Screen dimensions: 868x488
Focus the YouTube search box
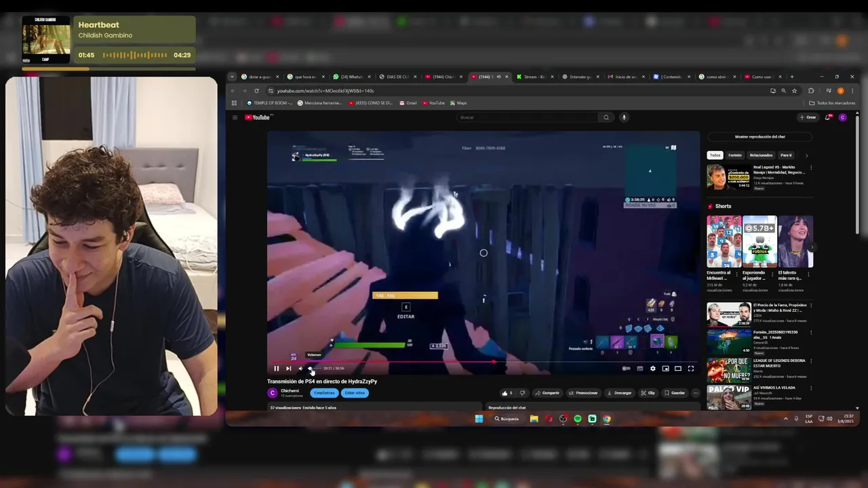[x=527, y=117]
